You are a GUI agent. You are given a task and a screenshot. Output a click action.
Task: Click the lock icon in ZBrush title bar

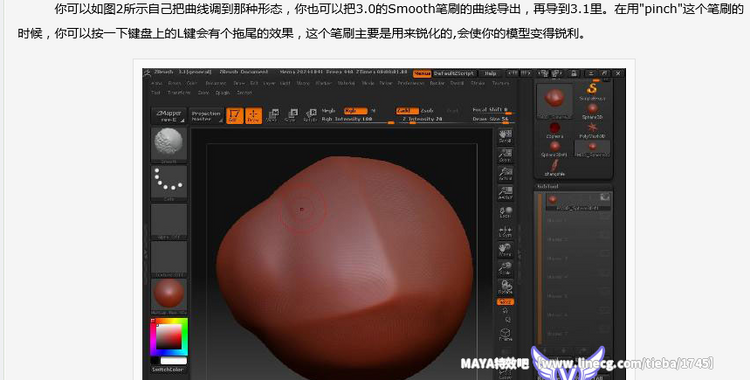point(574,73)
